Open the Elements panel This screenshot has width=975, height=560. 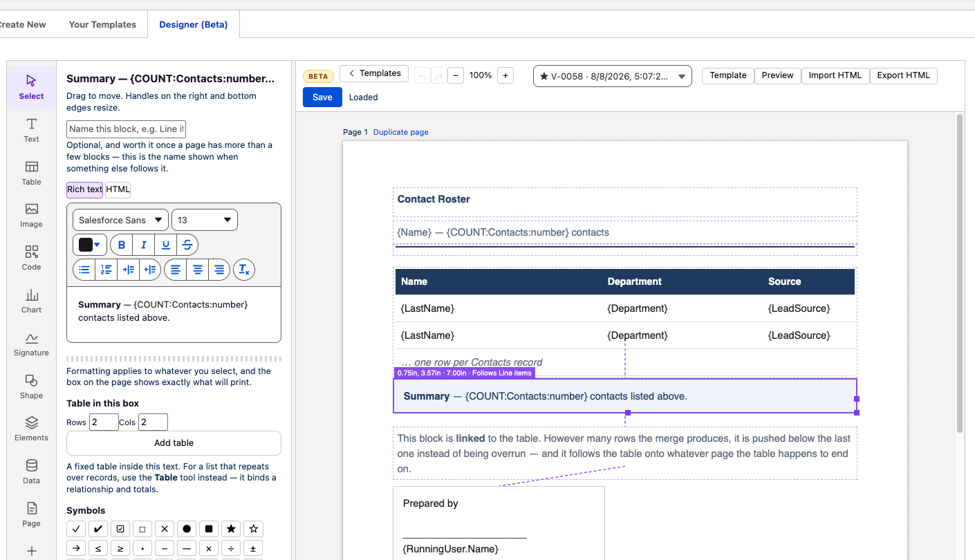[31, 429]
